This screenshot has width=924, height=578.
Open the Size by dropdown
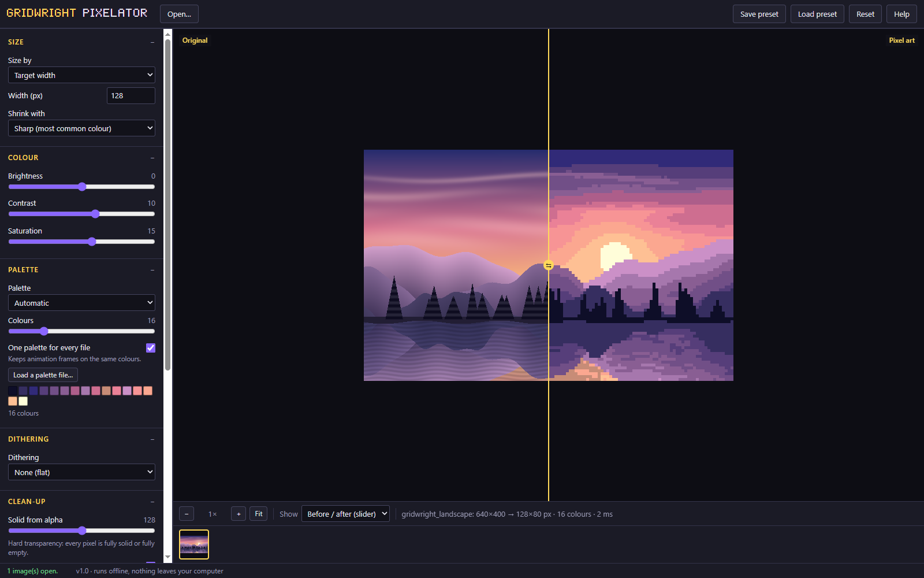pos(81,75)
